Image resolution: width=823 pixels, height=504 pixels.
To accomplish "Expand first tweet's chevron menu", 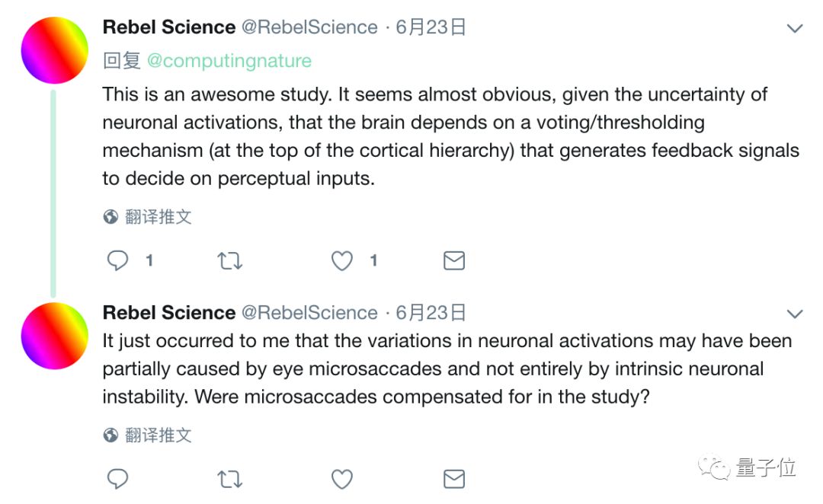I will click(795, 29).
